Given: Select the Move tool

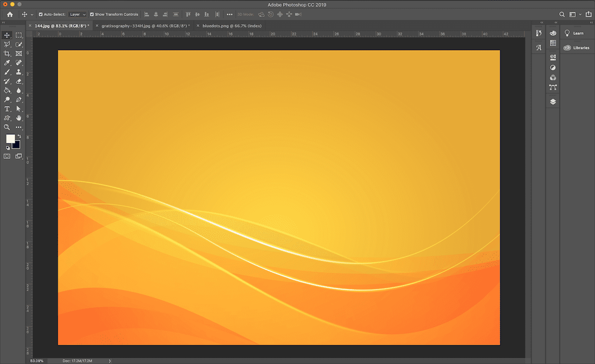Looking at the screenshot, I should [7, 35].
